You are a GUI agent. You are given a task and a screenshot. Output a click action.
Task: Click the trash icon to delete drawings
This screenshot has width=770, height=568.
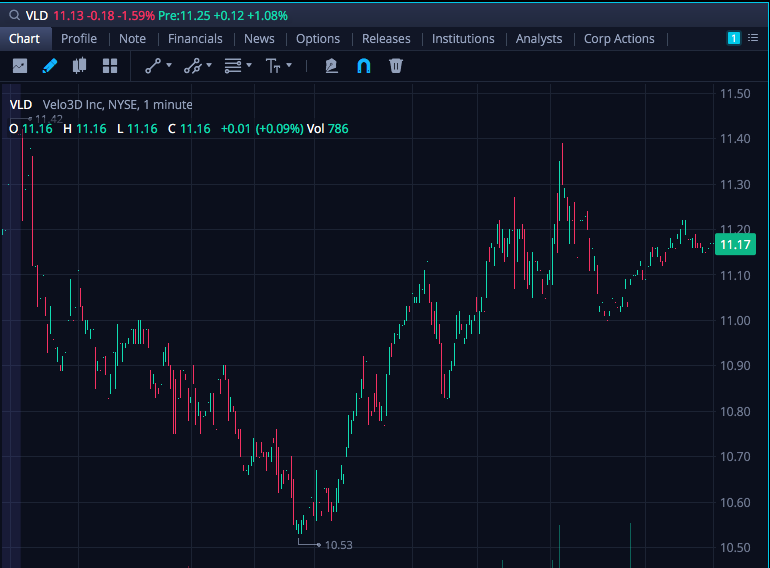[396, 66]
